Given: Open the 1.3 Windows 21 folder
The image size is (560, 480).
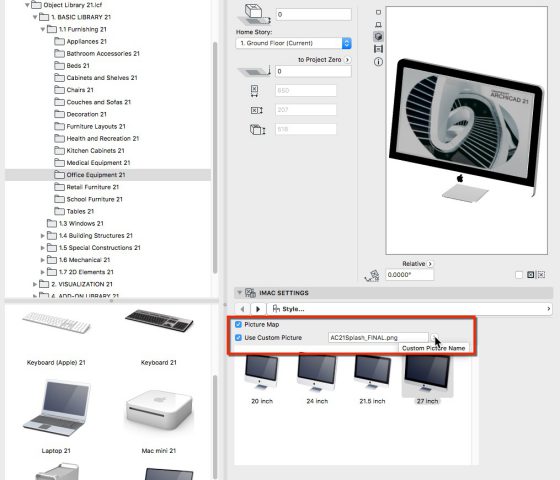Looking at the screenshot, I should coord(75,224).
